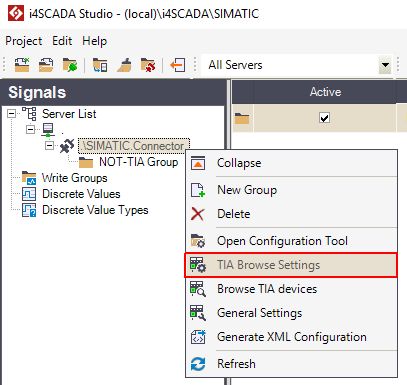This screenshot has width=407, height=385.
Task: Select the Write Groups tree item
Action: pos(74,178)
